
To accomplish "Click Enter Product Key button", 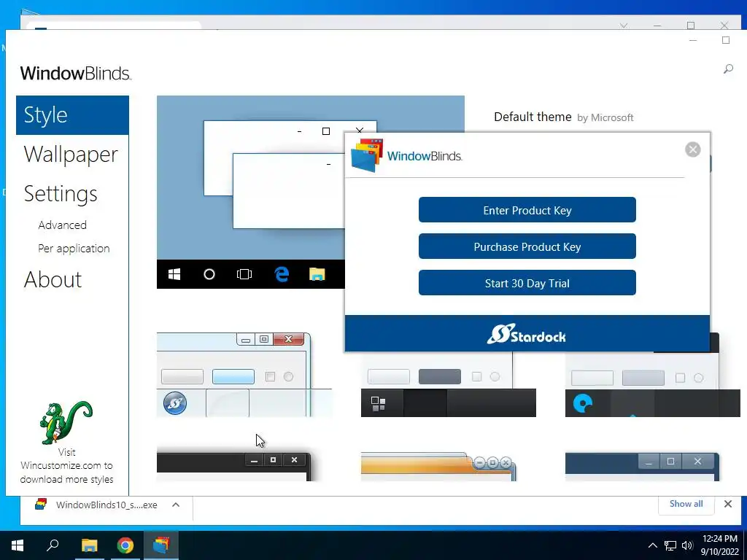I will pos(527,210).
